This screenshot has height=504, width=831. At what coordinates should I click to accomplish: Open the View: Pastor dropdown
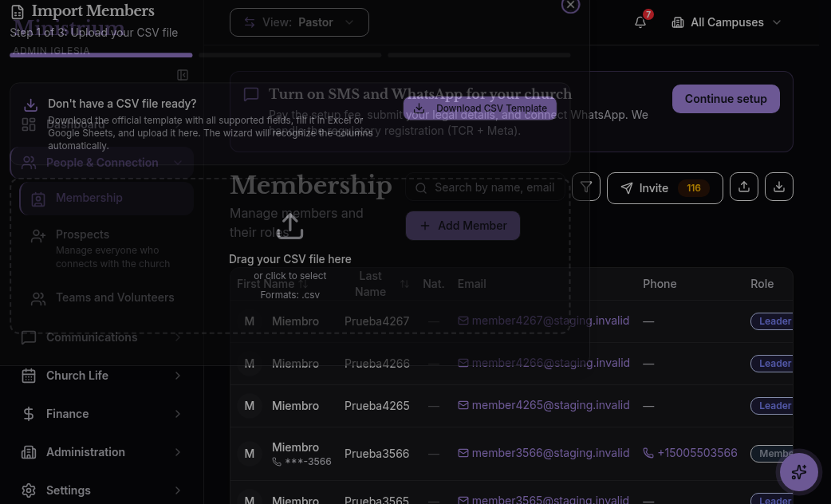point(299,22)
